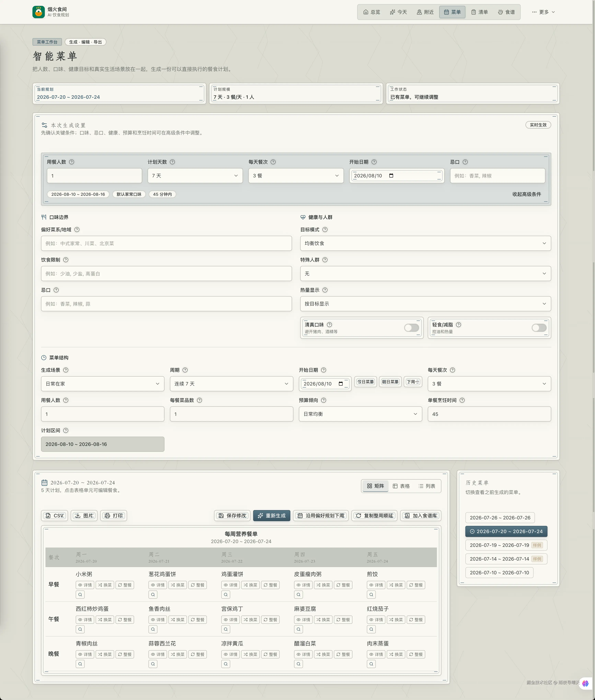Screen dimensions: 595x700
Task: Click 保存修改 button
Action: (x=232, y=516)
